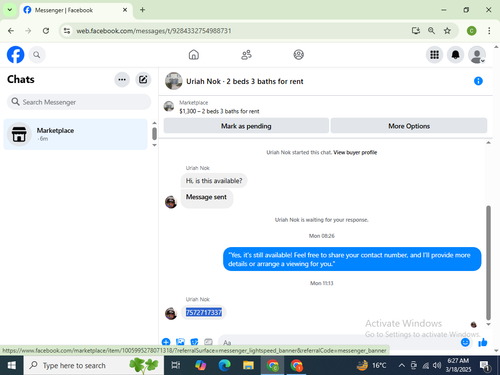Open the Facebook logo home link
Viewport: 500px width, 375px height.
pyautogui.click(x=15, y=55)
